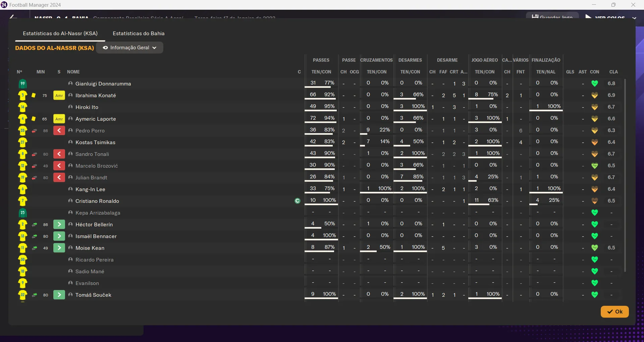Click Aymeric Laporte's yellow card icon

(34, 119)
